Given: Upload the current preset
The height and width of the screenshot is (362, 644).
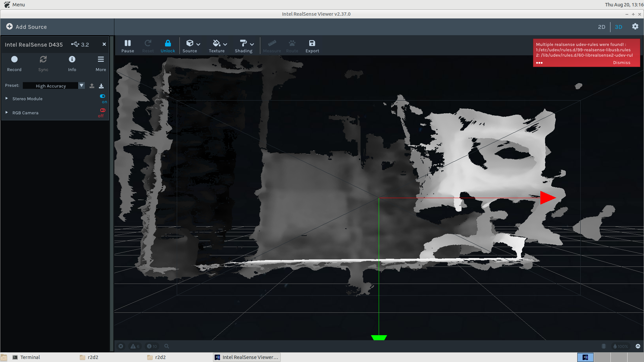Looking at the screenshot, I should coord(92,85).
